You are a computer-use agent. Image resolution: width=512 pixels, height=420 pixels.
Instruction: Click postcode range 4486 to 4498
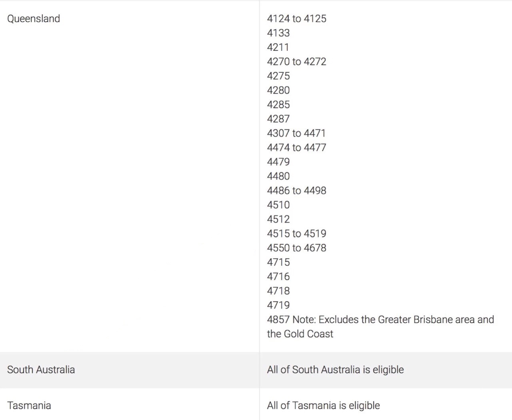pyautogui.click(x=296, y=191)
